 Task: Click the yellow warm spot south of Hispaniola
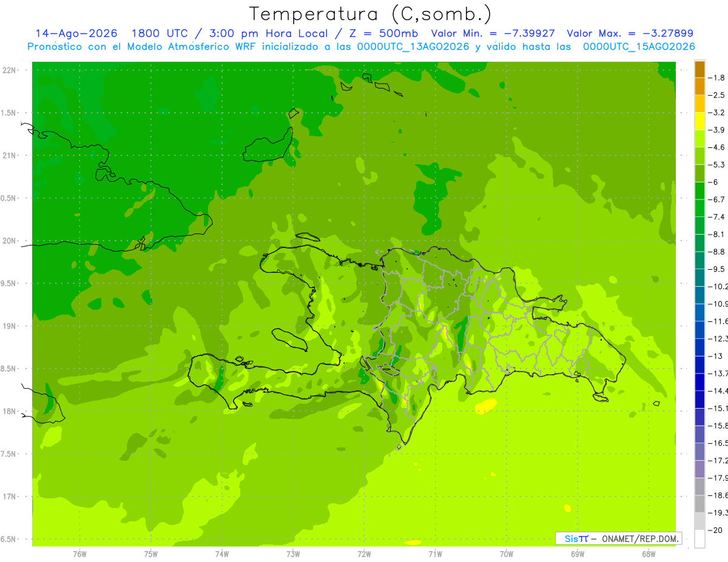coord(485,405)
